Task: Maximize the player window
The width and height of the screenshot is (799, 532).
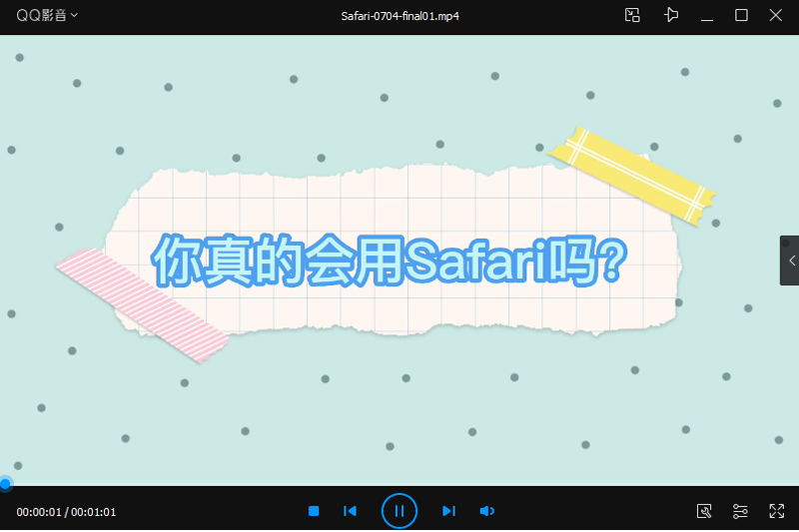Action: (x=741, y=15)
